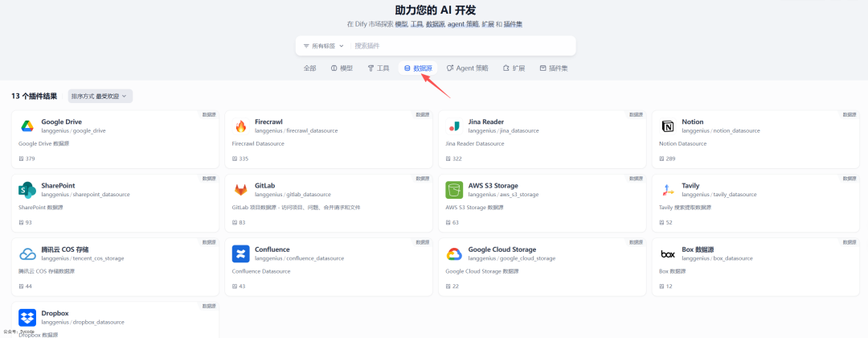Click the Jina Reader logo icon
Screen dimensions: 868x338
454,126
